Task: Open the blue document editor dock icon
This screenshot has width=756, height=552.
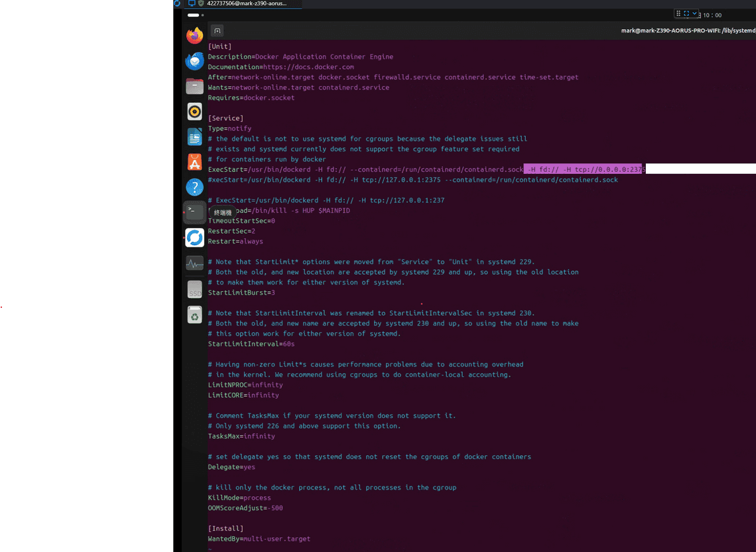Action: click(194, 137)
